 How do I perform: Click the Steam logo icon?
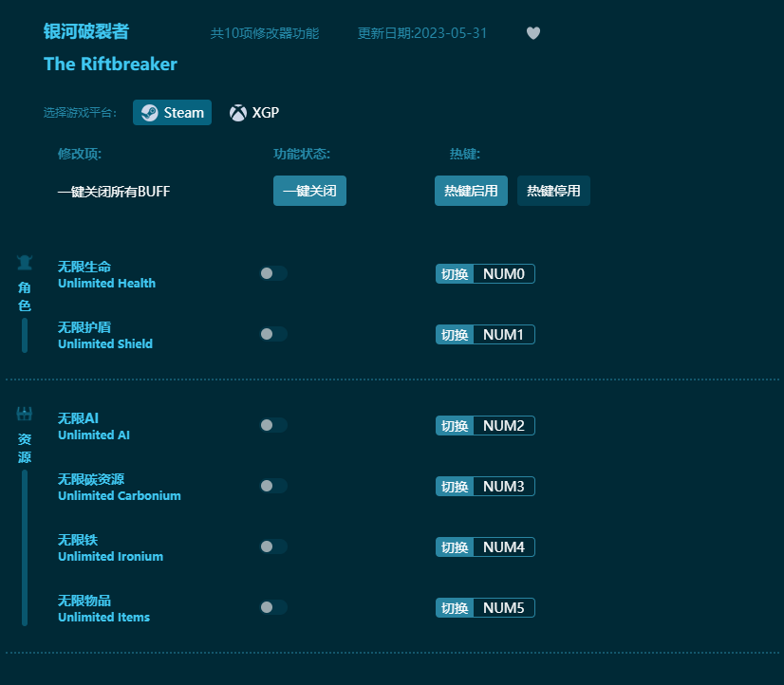point(150,112)
